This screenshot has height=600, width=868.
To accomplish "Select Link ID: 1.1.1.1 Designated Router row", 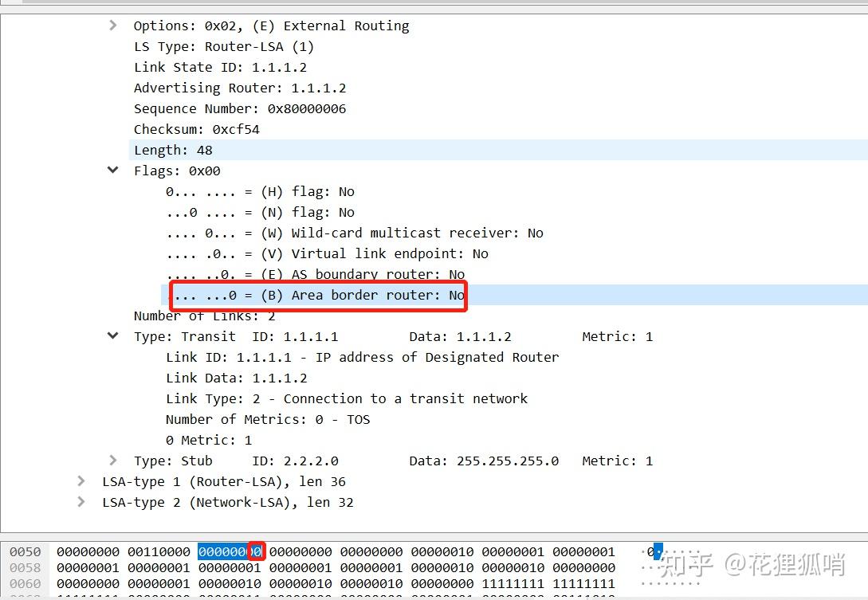I will tap(362, 358).
